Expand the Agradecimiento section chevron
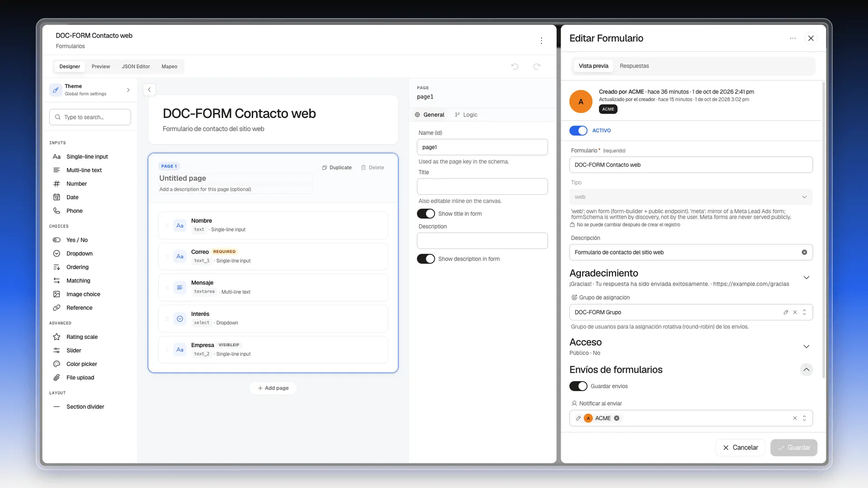The width and height of the screenshot is (868, 488). [806, 277]
